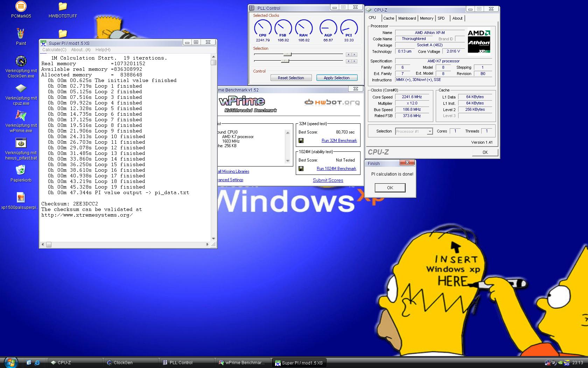Click the 23:13 taskbar clock
The image size is (588, 368).
[578, 363]
